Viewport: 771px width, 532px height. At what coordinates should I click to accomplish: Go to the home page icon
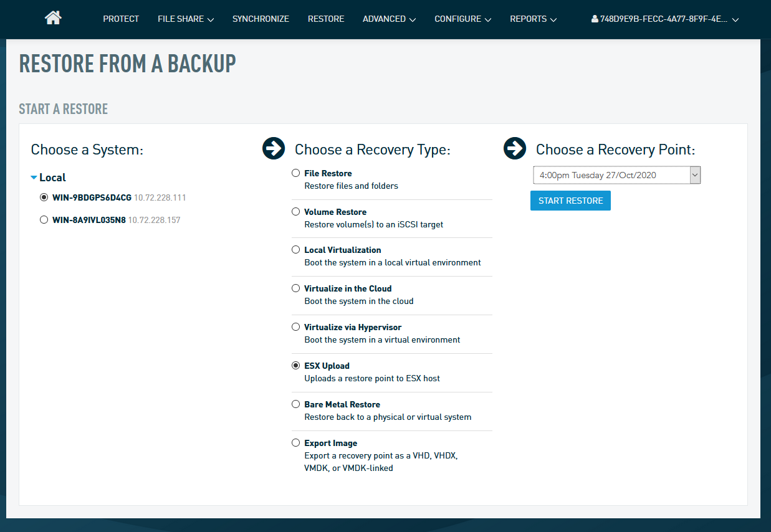click(x=53, y=18)
